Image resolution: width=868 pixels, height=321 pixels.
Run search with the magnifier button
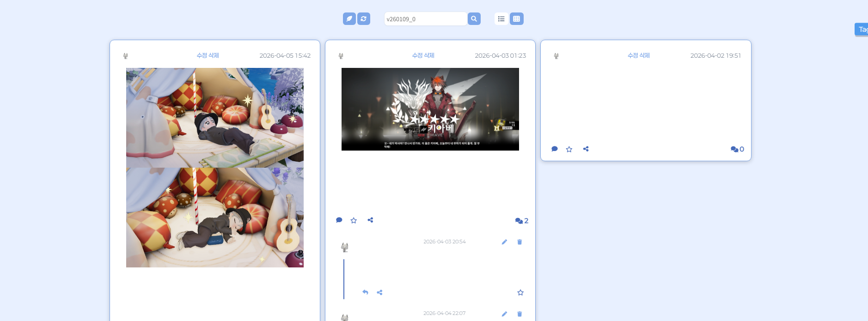coord(474,19)
